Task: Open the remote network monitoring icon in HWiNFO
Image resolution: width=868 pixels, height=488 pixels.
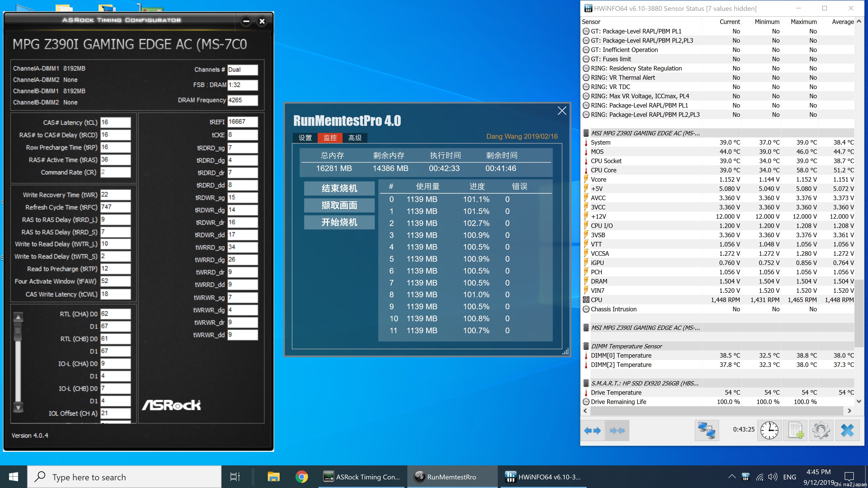Action: point(707,430)
